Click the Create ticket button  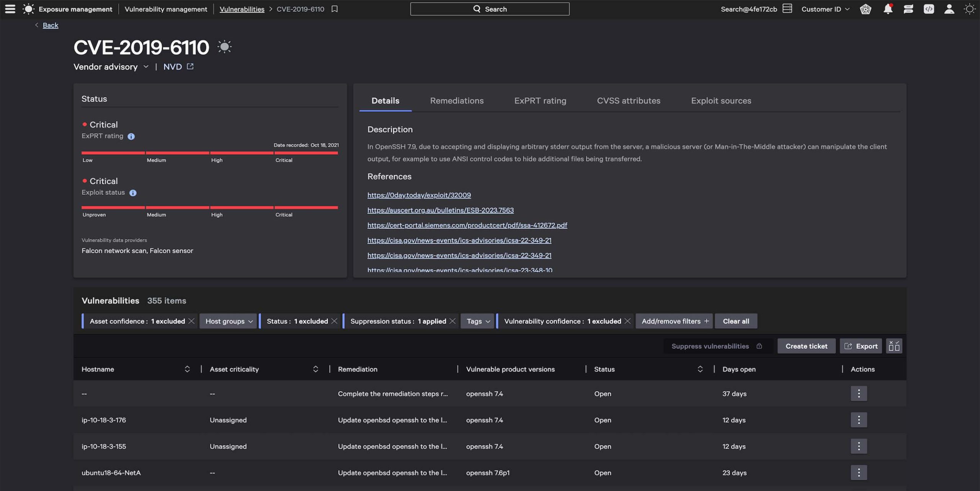click(x=806, y=346)
